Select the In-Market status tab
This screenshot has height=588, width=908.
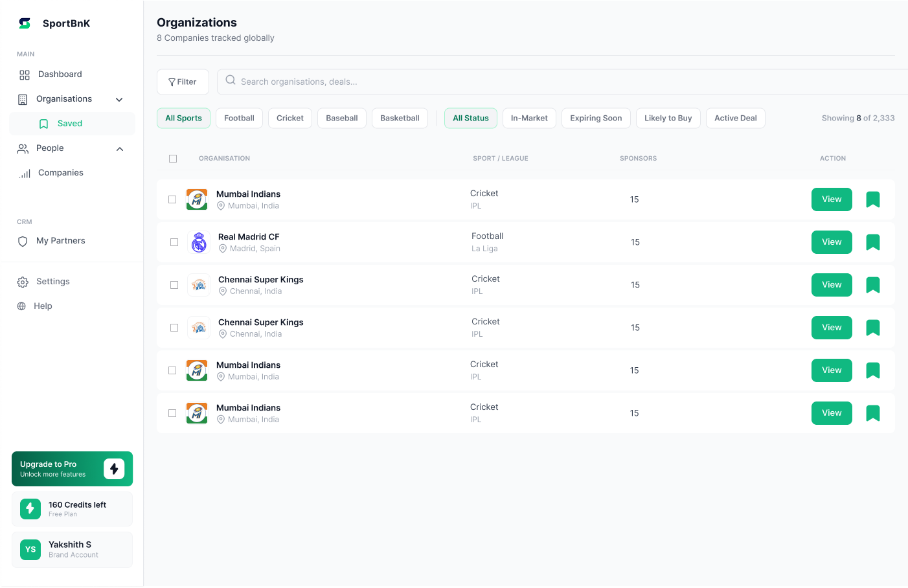tap(529, 118)
